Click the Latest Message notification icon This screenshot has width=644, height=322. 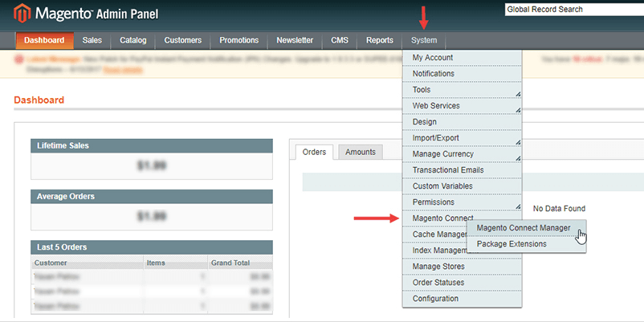click(19, 59)
